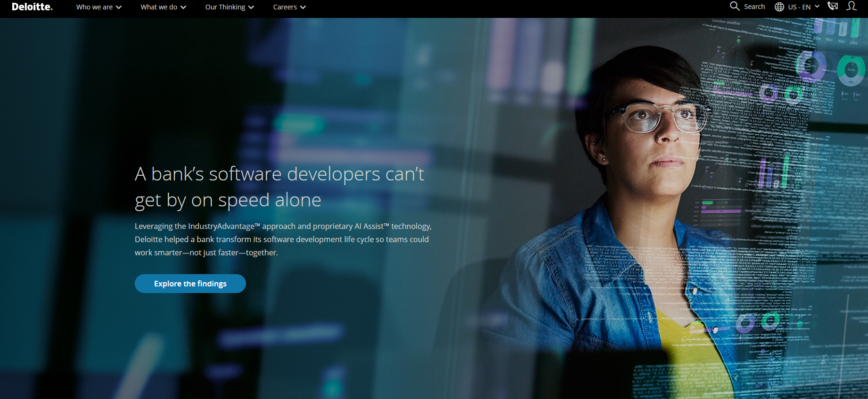Click the user profile icon
The height and width of the screenshot is (399, 868).
click(x=851, y=6)
